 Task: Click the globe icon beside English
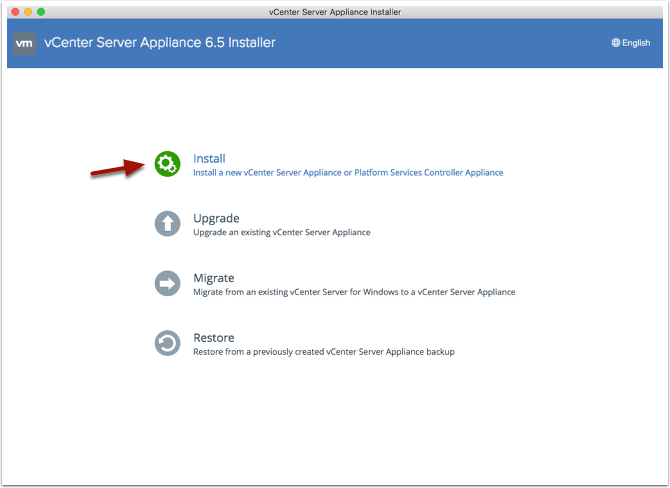[x=616, y=43]
